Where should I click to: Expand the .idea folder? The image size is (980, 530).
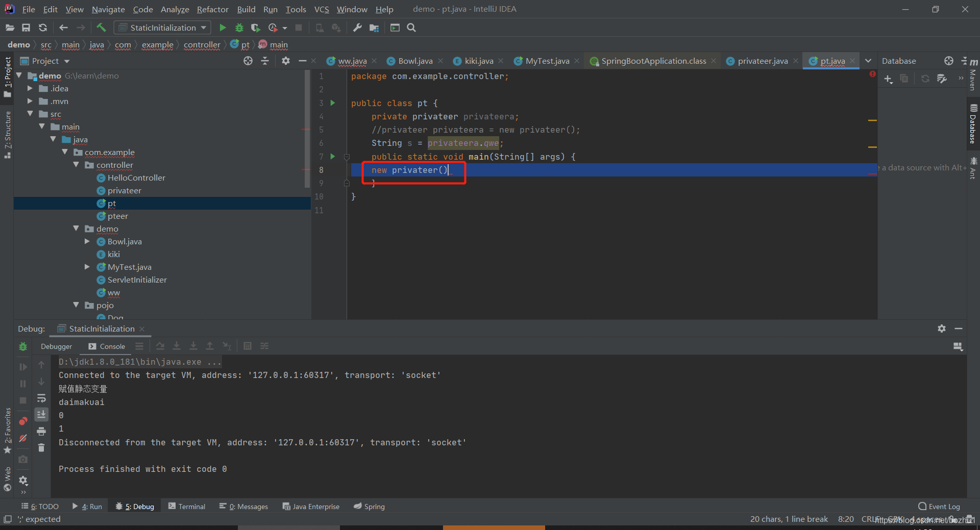pyautogui.click(x=30, y=88)
